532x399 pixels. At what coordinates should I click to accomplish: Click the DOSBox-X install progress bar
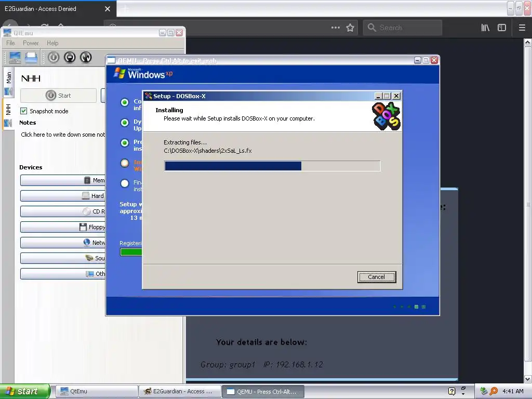[x=272, y=166]
